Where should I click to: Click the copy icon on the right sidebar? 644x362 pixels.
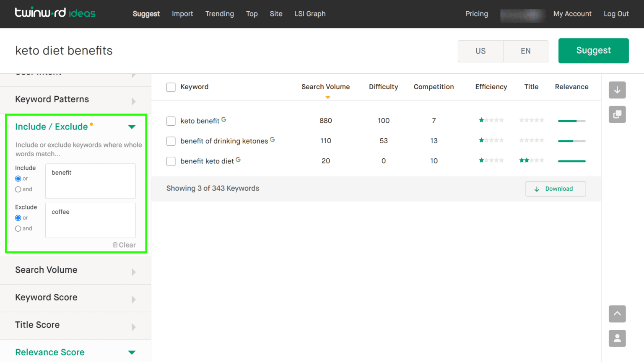click(x=617, y=114)
